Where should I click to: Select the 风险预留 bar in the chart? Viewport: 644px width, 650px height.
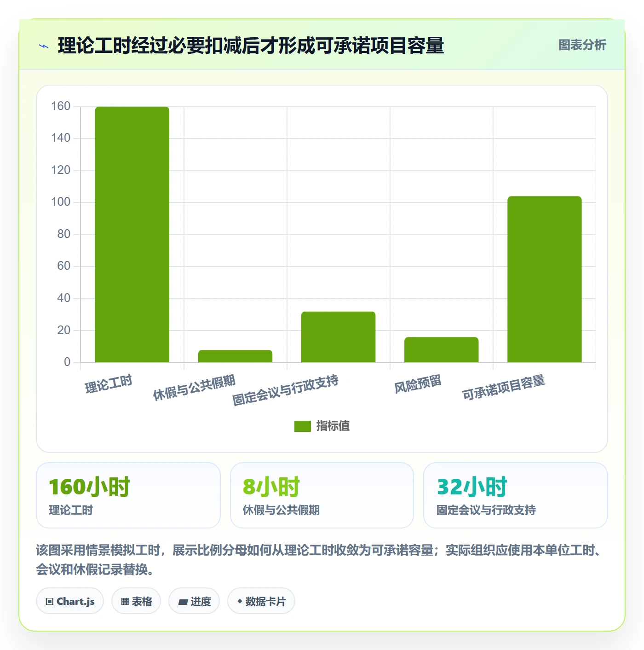tap(441, 350)
